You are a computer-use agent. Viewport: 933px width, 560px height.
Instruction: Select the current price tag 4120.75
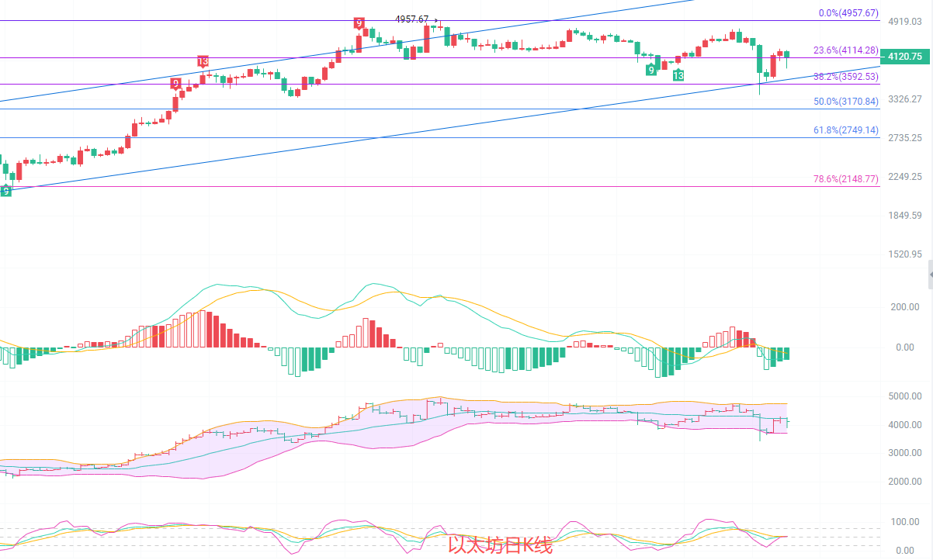(906, 56)
